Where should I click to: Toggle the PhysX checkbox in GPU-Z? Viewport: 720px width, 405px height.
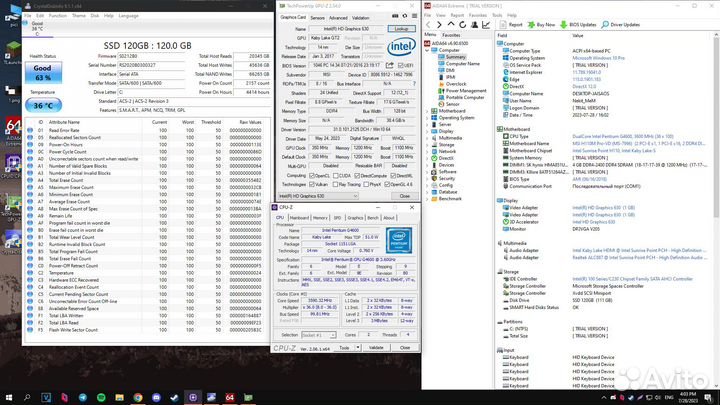pos(366,185)
